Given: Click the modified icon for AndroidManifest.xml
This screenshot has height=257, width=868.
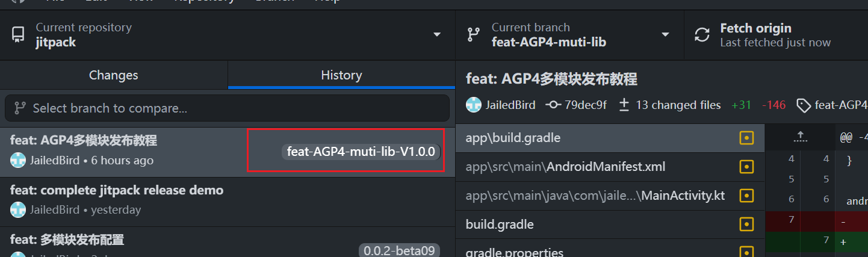Looking at the screenshot, I should [746, 167].
